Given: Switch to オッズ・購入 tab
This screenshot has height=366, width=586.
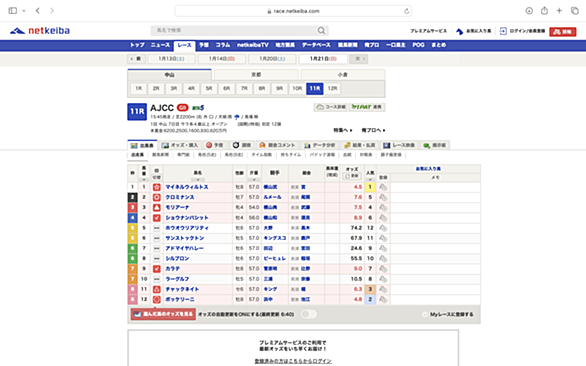Looking at the screenshot, I should click(180, 145).
